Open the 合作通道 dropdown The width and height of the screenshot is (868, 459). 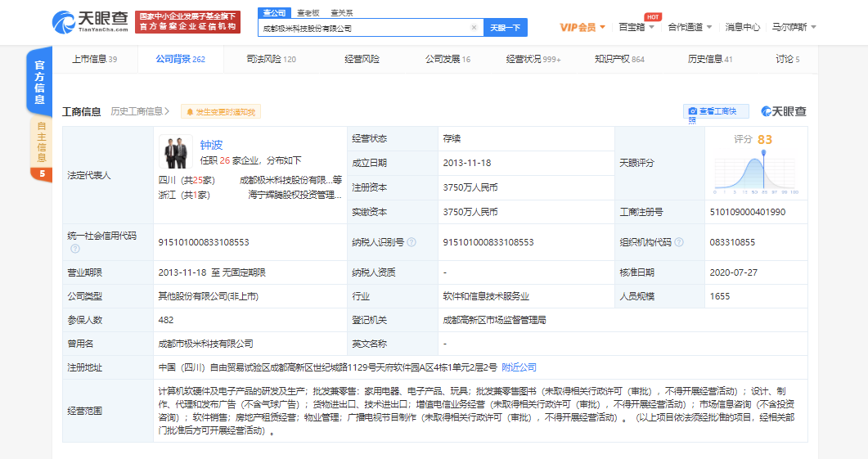click(690, 27)
